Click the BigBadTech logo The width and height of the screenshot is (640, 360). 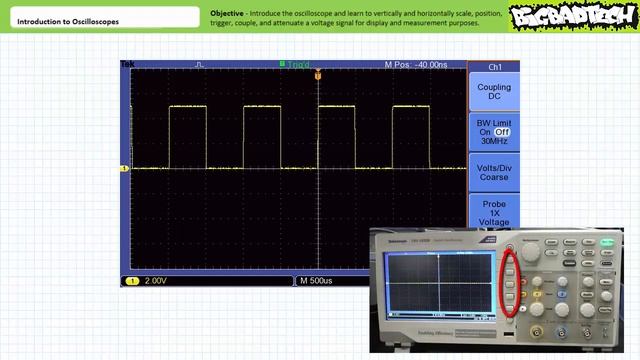(x=573, y=17)
